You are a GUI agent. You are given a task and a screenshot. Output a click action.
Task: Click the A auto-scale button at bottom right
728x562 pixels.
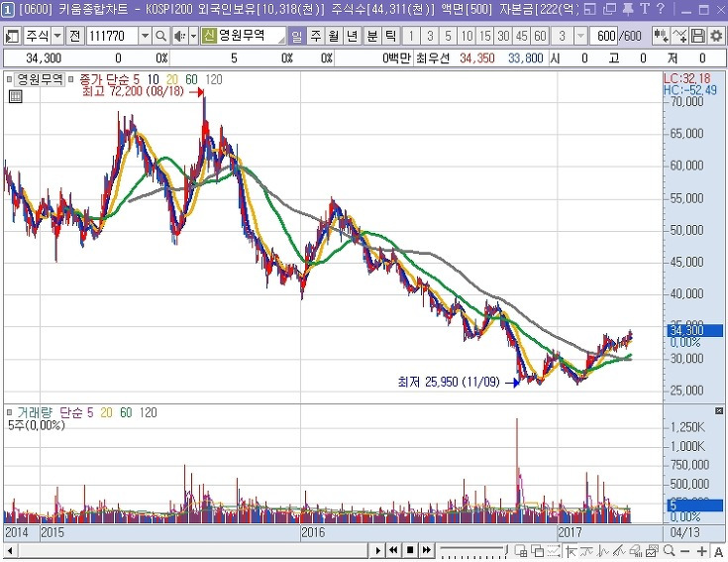pos(718,551)
